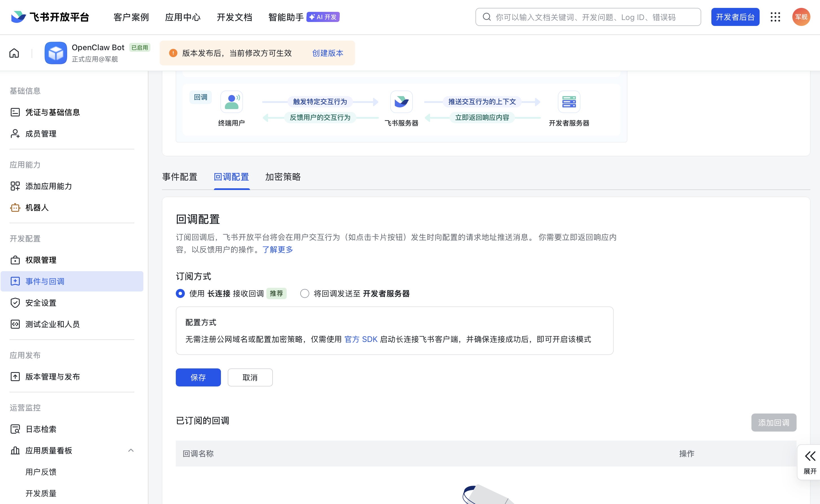Click the 飞书开放平台 logo

click(50, 17)
